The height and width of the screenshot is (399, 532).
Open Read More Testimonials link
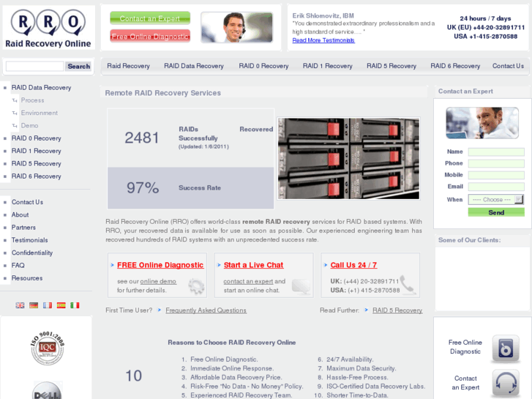(323, 40)
